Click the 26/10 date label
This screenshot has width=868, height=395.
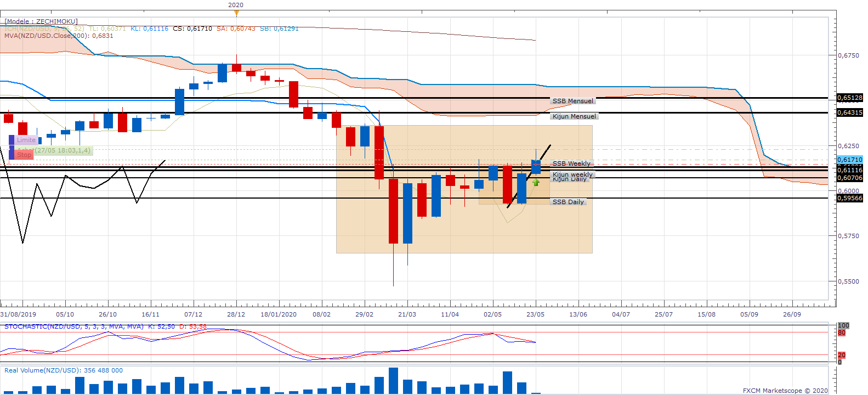pos(107,314)
